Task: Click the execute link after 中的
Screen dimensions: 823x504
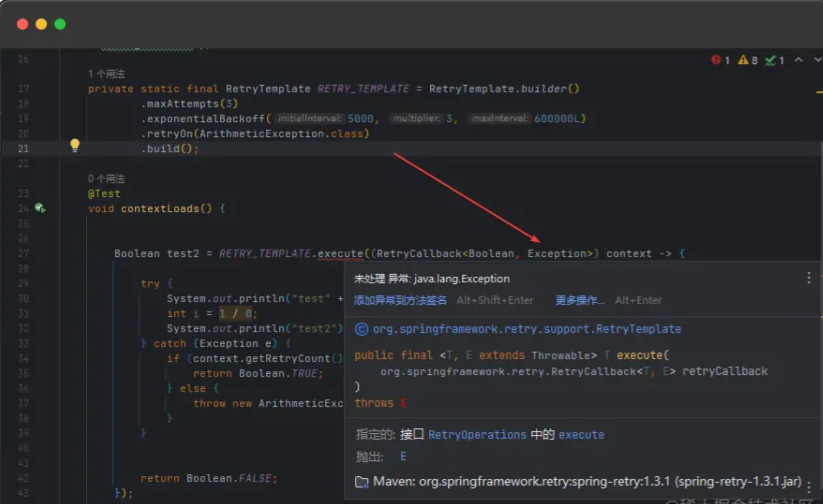Action: tap(581, 435)
